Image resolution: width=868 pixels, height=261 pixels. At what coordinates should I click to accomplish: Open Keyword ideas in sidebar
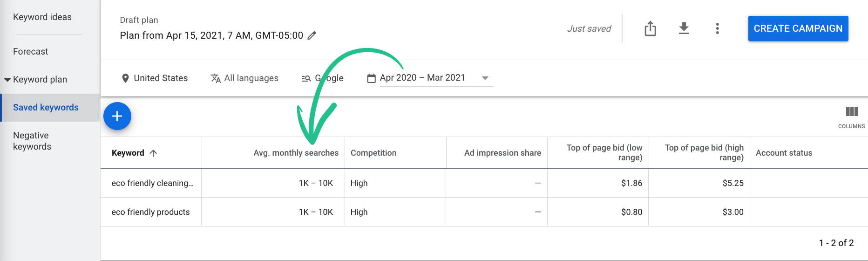click(x=42, y=17)
